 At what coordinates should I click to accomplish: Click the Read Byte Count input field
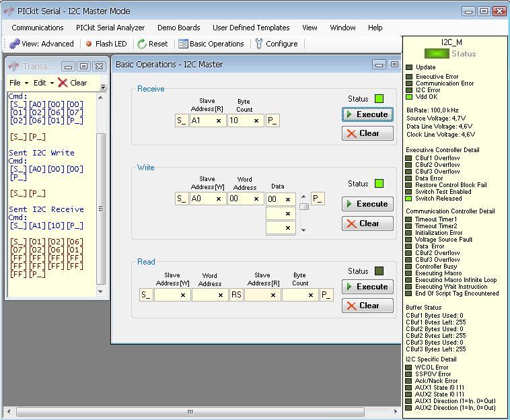coord(300,295)
